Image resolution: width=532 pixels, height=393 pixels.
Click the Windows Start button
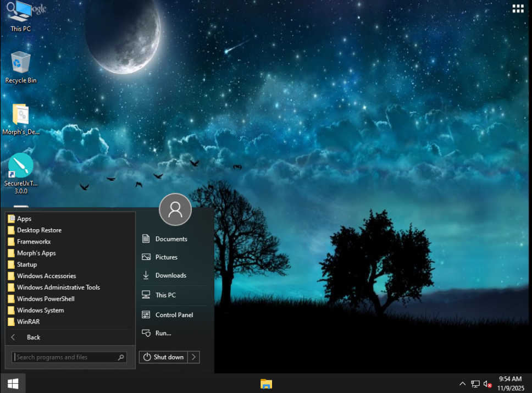click(x=13, y=383)
